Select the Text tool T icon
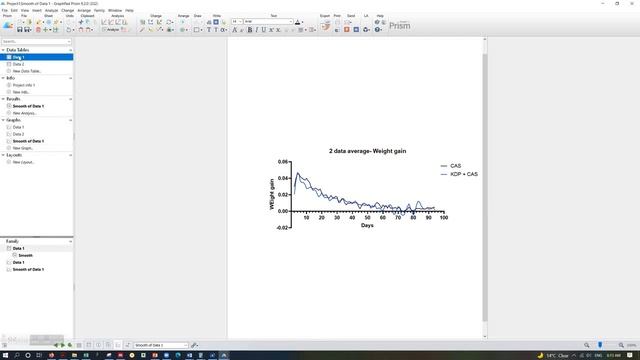The width and height of the screenshot is (640, 360). coord(209,30)
